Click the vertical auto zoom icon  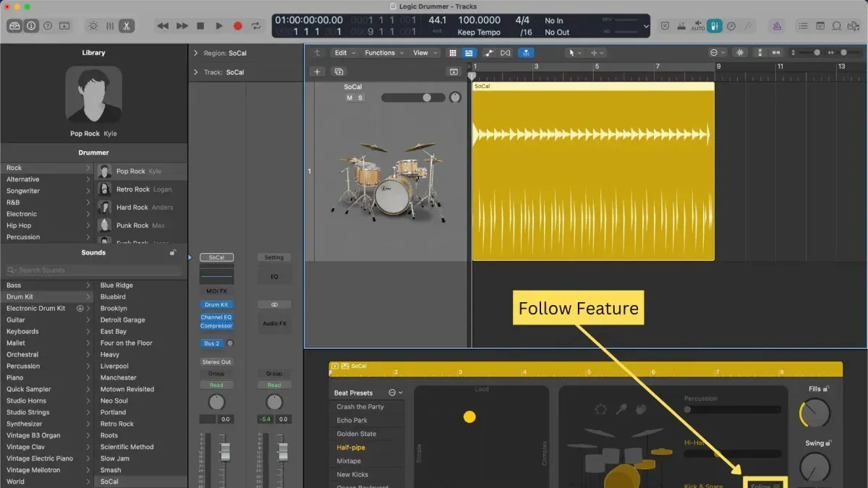point(759,53)
